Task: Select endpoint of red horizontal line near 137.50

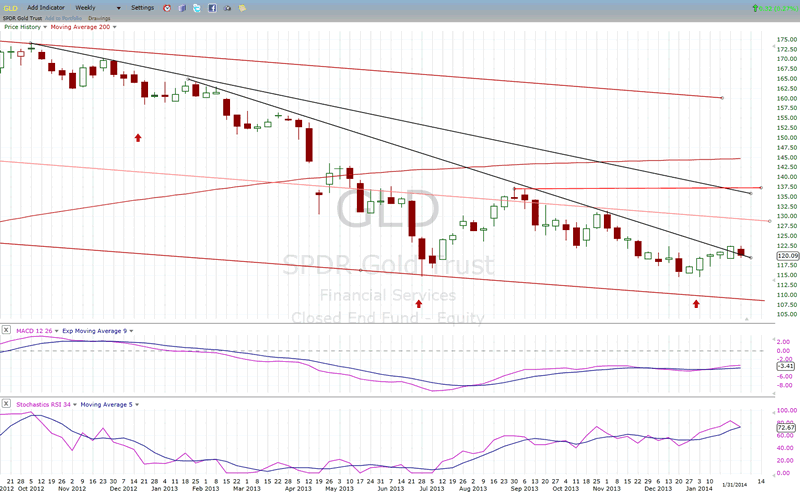Action: [x=761, y=187]
